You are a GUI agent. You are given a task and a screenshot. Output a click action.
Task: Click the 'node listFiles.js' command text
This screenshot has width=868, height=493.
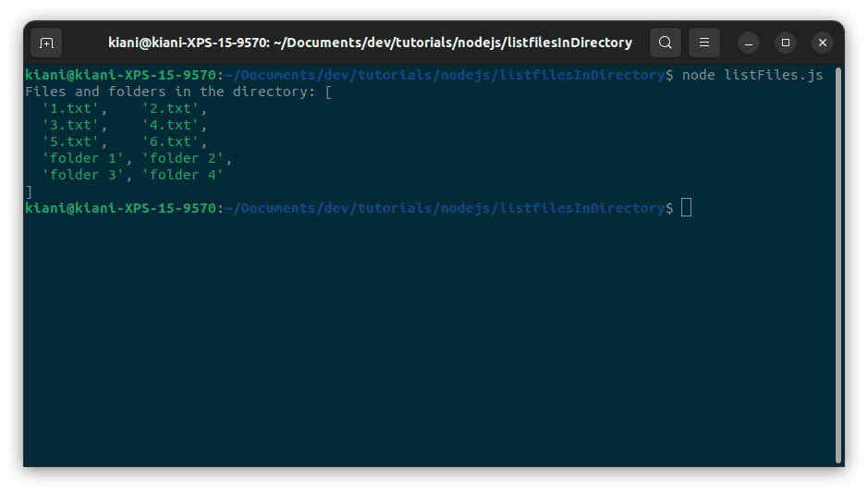click(752, 75)
